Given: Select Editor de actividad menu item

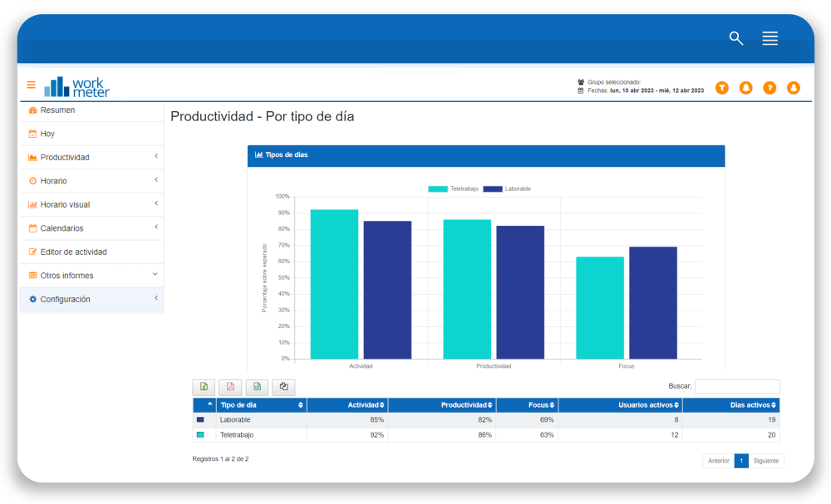Looking at the screenshot, I should (73, 252).
